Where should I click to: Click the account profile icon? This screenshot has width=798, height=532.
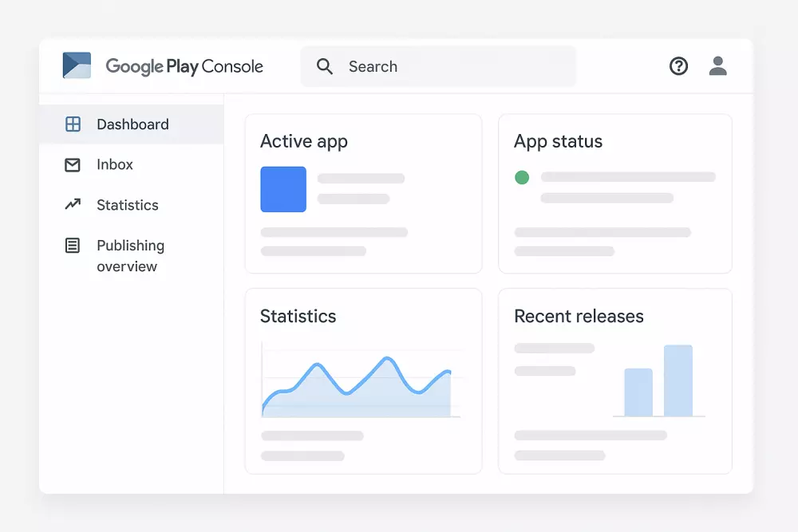tap(717, 66)
